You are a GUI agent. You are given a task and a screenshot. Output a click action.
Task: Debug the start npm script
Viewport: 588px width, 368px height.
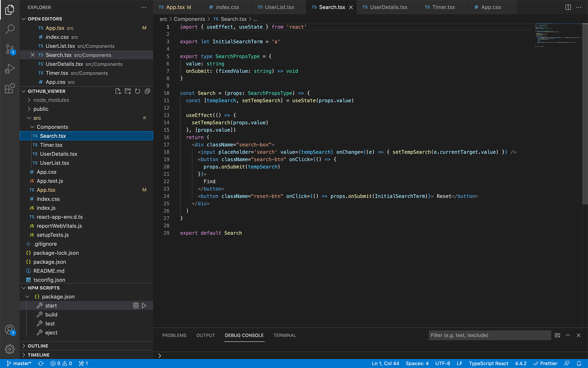pyautogui.click(x=136, y=306)
